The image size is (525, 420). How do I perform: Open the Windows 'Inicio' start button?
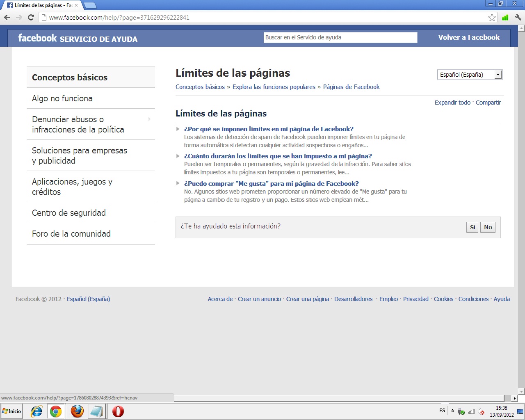coord(11,411)
